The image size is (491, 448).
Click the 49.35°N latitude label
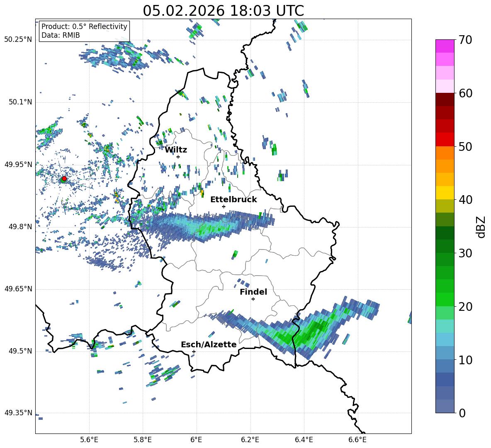(18, 413)
